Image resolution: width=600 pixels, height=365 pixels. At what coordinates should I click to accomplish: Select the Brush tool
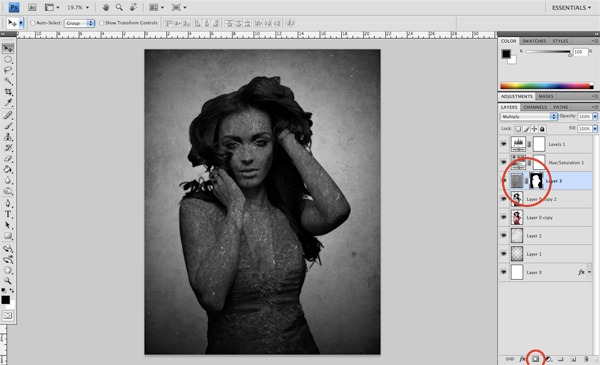point(8,126)
